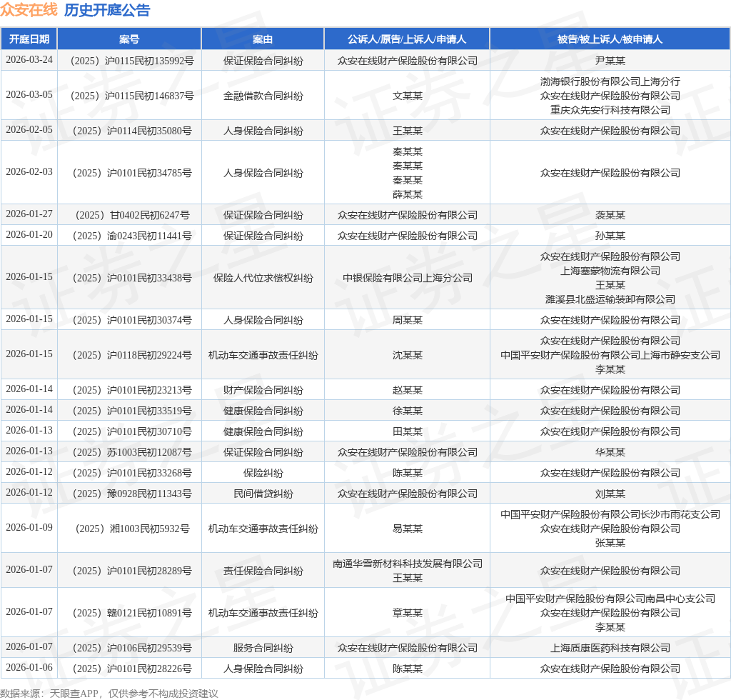The height and width of the screenshot is (700, 731).
Task: Click 上海塞蒙物流有限公司 text
Action: (610, 271)
